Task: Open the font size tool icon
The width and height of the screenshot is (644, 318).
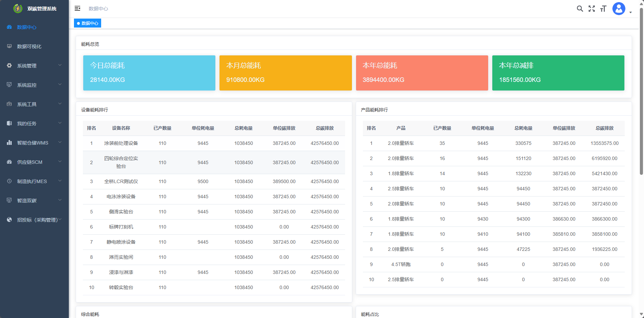Action: (603, 9)
